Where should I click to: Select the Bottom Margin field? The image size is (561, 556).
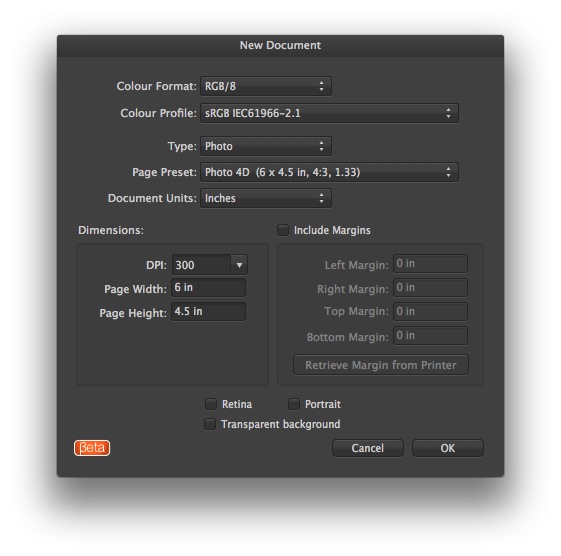click(430, 336)
